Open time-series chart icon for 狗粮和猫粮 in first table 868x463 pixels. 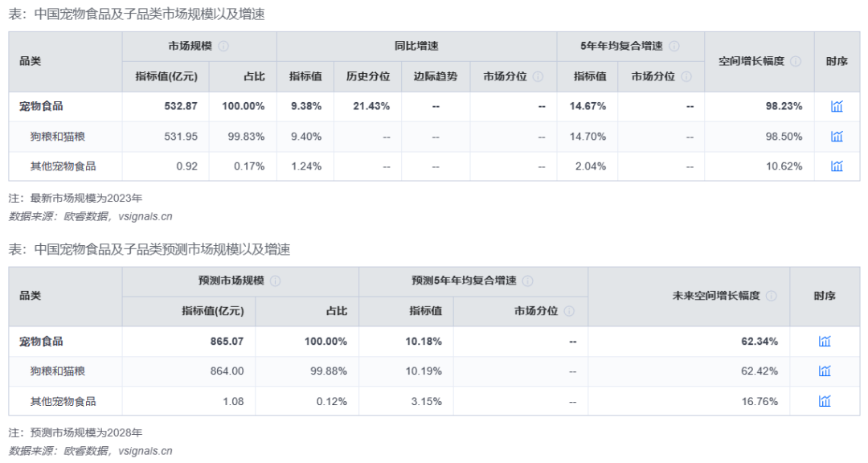coord(837,137)
